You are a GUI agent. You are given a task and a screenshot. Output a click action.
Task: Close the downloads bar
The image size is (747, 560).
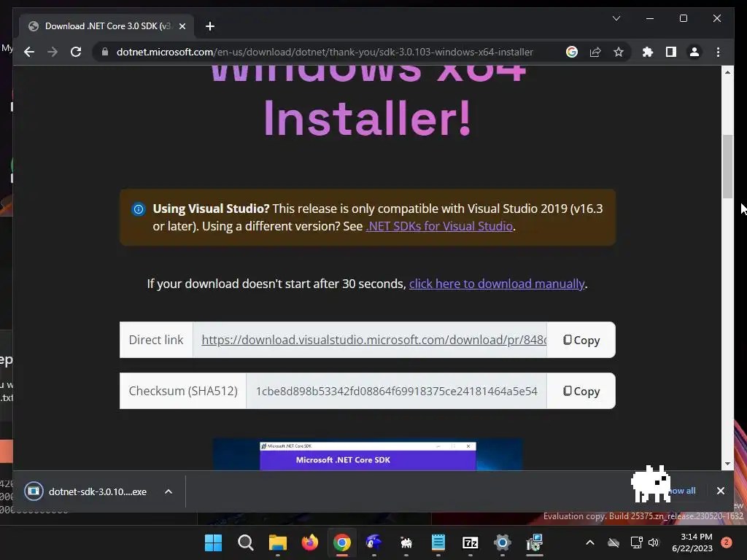[x=720, y=491]
